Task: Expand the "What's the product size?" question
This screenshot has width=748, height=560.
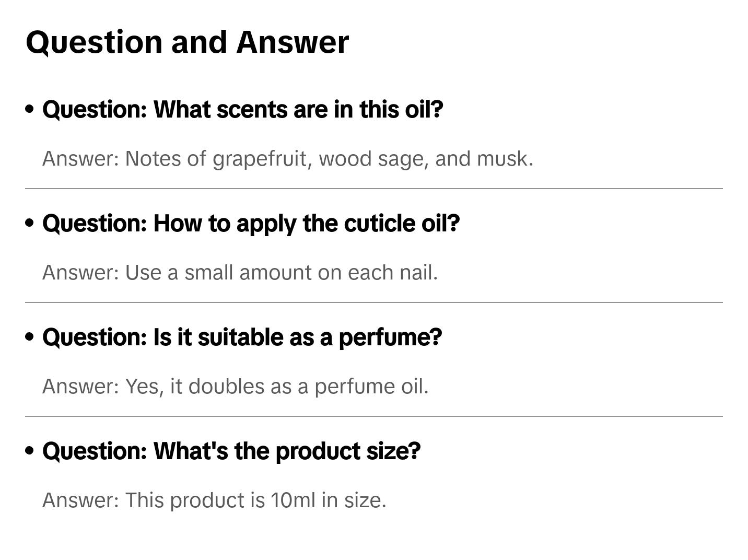Action: tap(231, 451)
